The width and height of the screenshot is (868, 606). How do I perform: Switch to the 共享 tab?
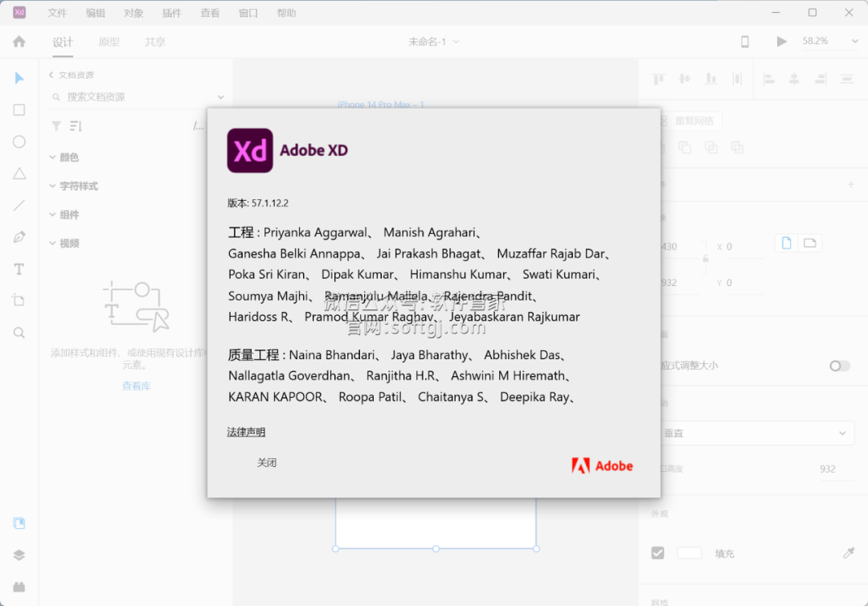tap(155, 42)
